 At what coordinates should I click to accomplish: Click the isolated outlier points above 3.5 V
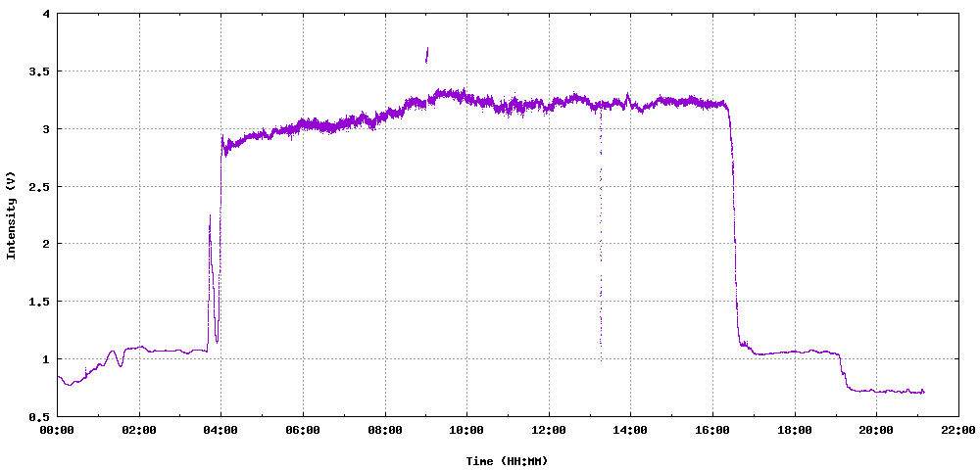tap(426, 55)
